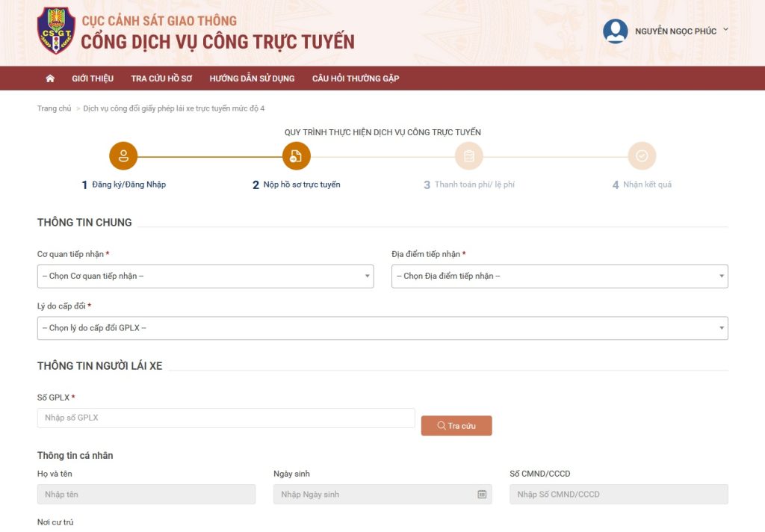The height and width of the screenshot is (532, 765).
Task: Go to Trang chủ via the breadcrumb link
Action: [54, 108]
